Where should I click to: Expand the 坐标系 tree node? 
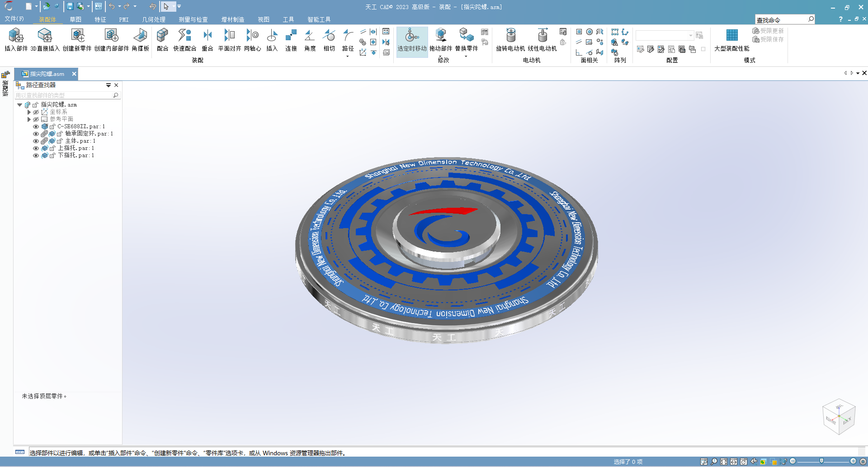coord(29,112)
